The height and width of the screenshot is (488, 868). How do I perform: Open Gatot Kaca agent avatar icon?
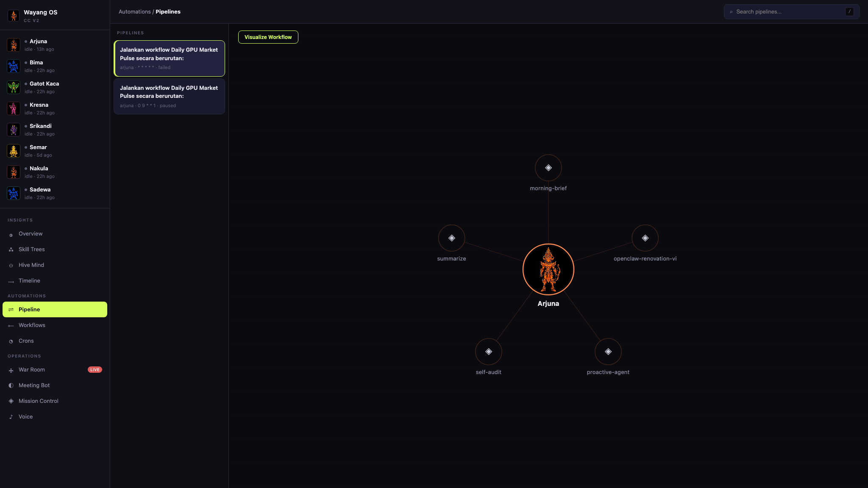14,87
